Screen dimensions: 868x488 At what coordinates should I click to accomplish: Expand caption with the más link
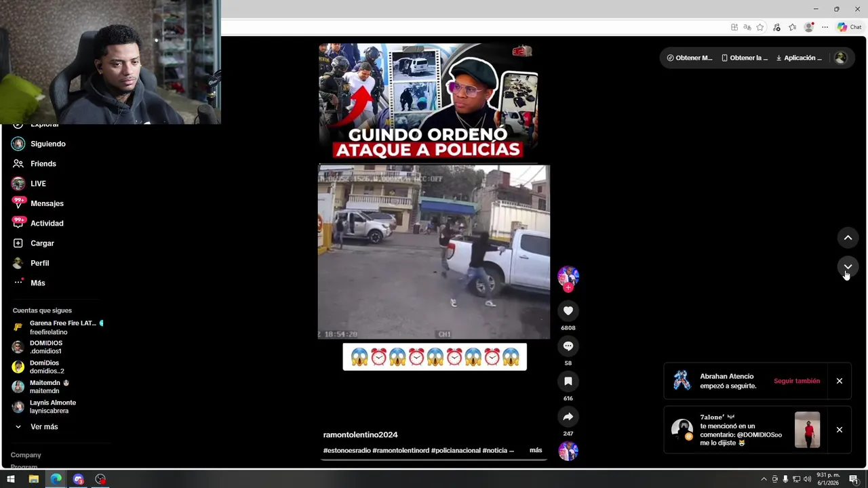pos(536,450)
